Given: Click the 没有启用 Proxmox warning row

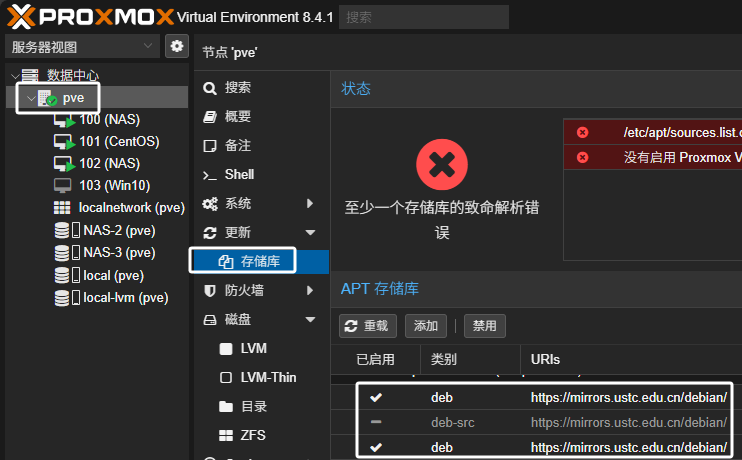Looking at the screenshot, I should pyautogui.click(x=653, y=157).
